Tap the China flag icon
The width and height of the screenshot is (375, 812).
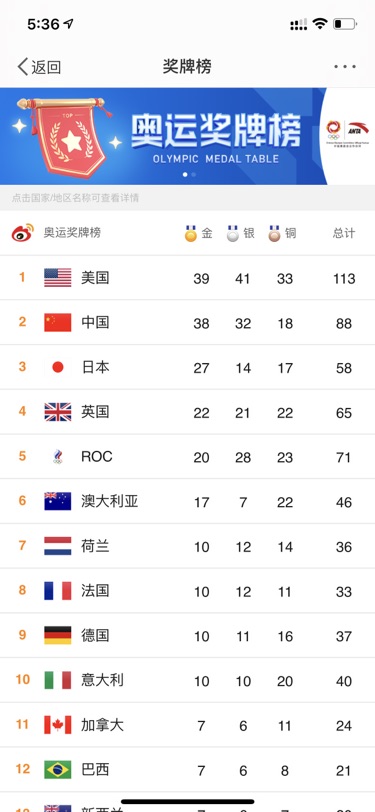click(x=57, y=322)
